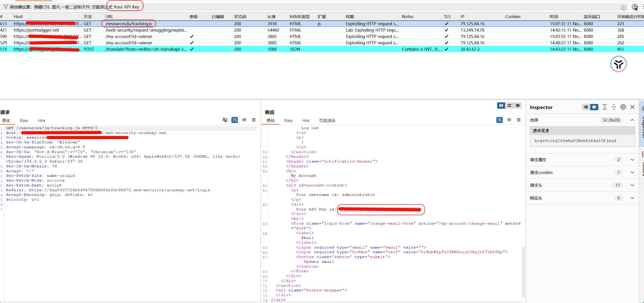Sort history by the 参数 column
Viewport: 644px width, 303px height.
[x=199, y=17]
